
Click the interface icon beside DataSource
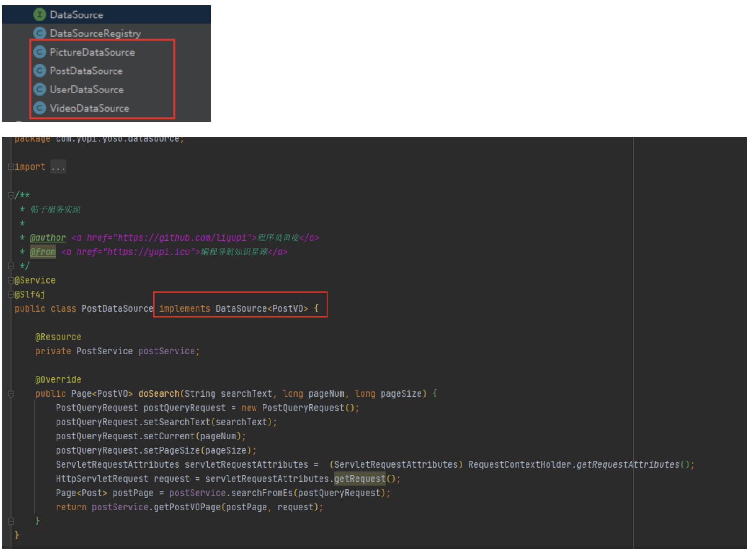(x=39, y=15)
